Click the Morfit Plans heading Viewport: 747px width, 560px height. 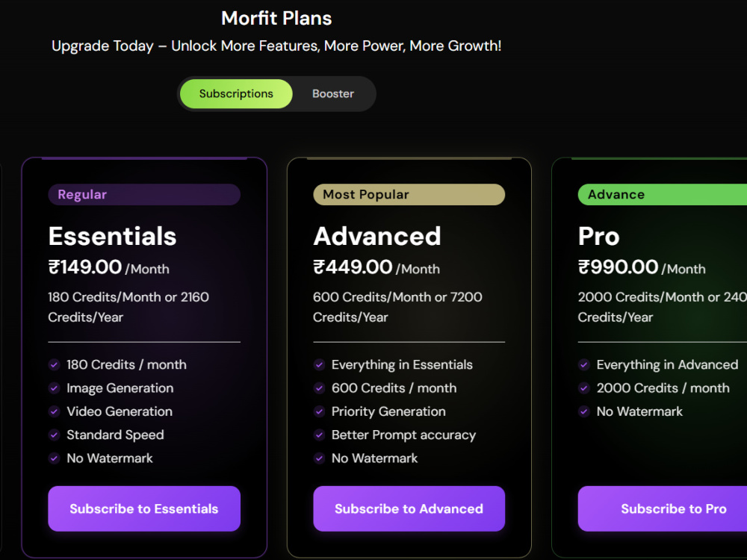tap(276, 18)
